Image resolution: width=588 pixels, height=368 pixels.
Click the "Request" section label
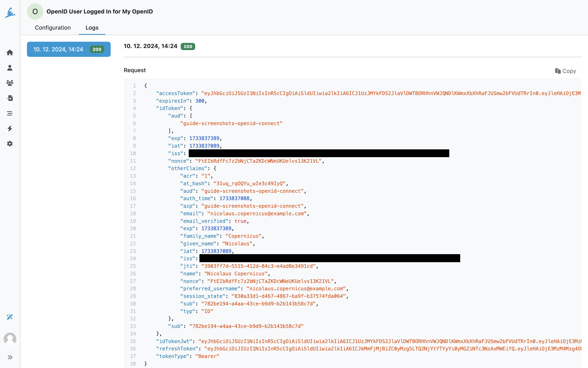pos(135,70)
